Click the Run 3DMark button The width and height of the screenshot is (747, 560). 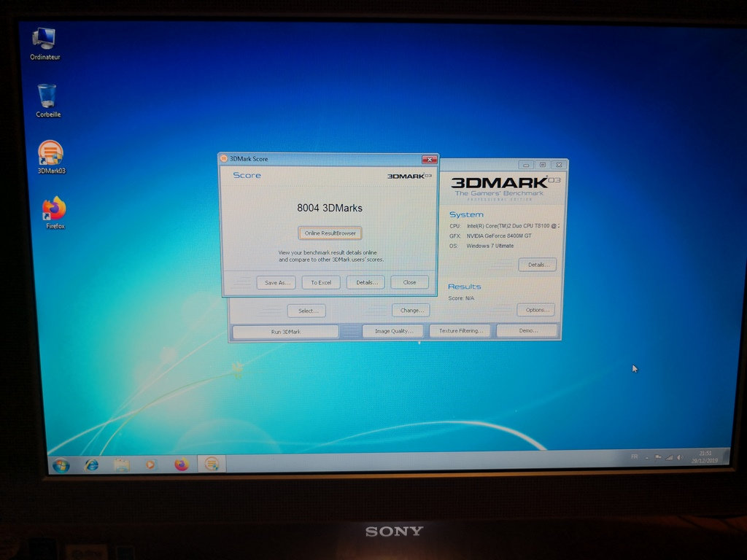(x=285, y=332)
